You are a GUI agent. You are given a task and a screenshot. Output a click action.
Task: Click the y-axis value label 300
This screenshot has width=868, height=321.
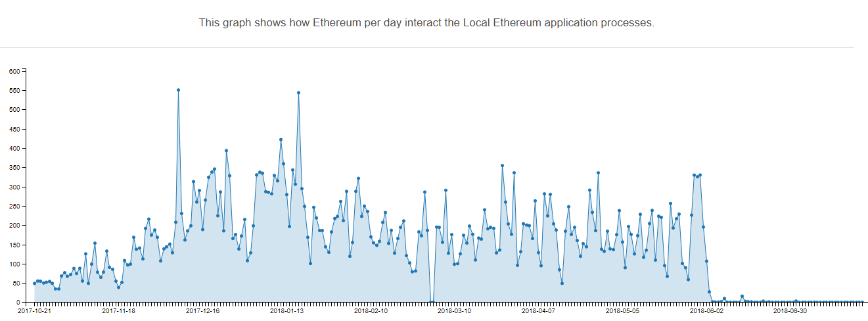(14, 187)
